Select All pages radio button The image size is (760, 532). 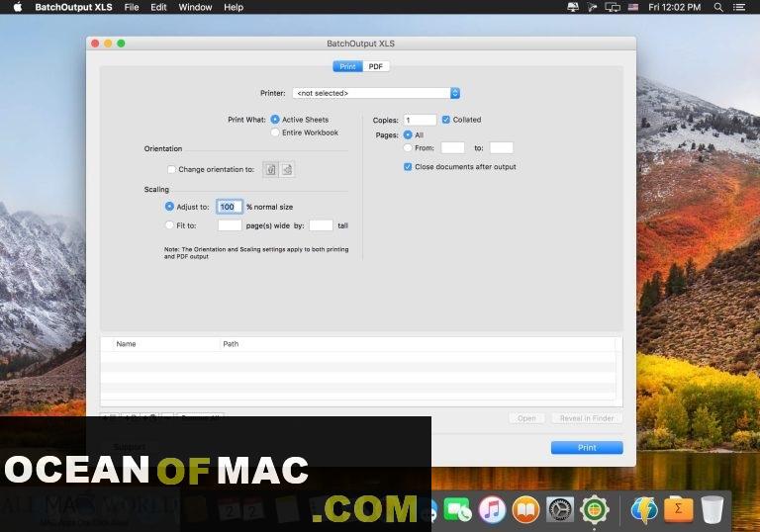pyautogui.click(x=408, y=134)
